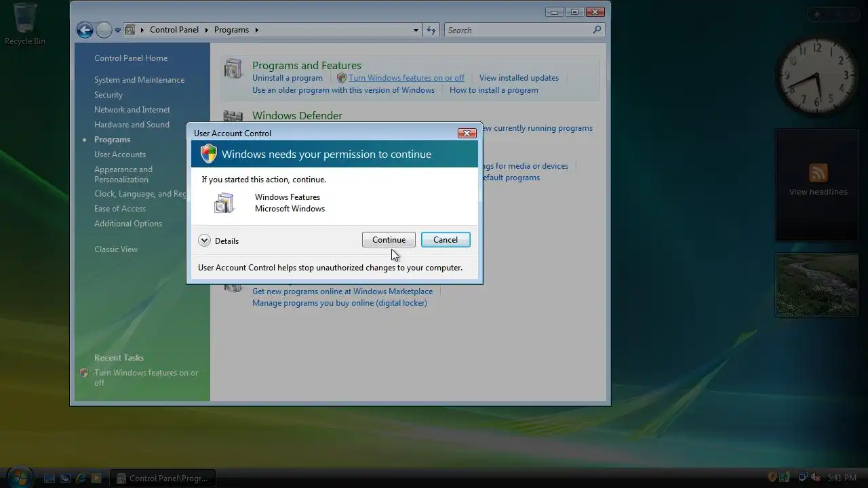The image size is (868, 488).
Task: Open Hardware and Sound category
Action: 132,125
